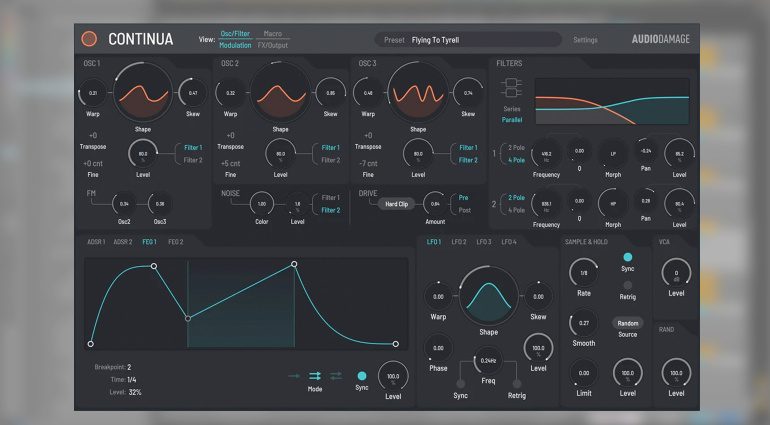This screenshot has width=770, height=425.
Task: Enable Retrig in Sample & Hold
Action: [627, 285]
